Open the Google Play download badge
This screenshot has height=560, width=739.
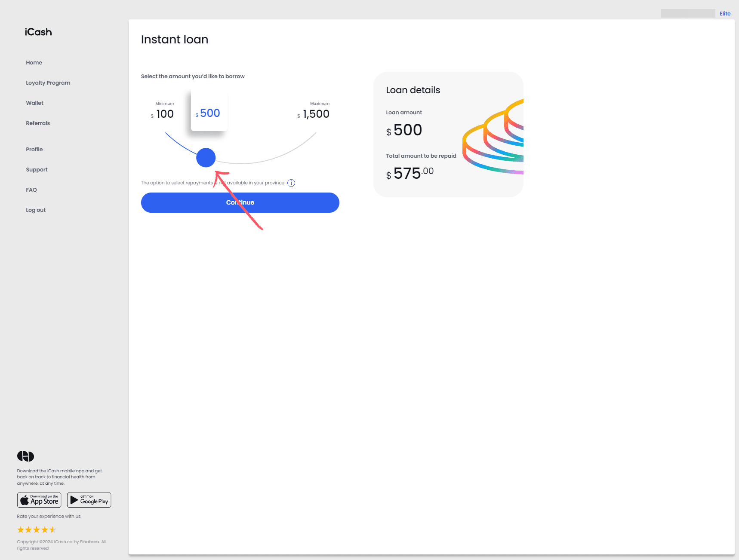(x=89, y=500)
